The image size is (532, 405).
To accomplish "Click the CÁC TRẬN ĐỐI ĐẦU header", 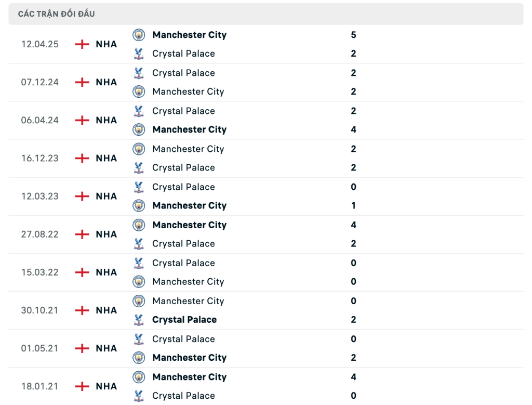I will 56,14.
